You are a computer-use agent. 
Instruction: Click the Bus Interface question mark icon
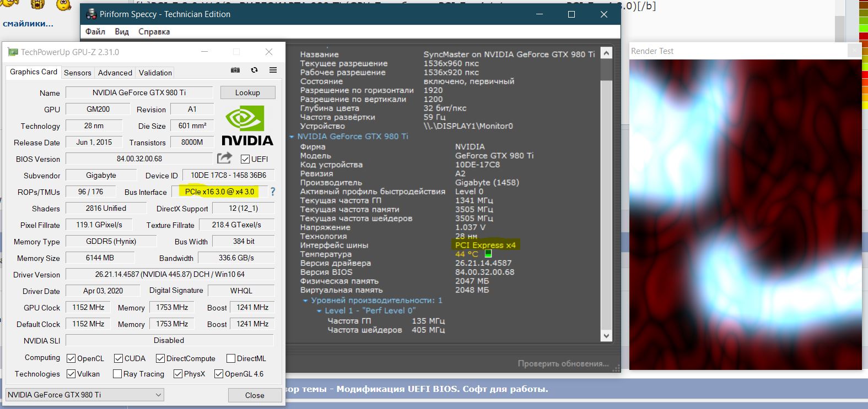pyautogui.click(x=272, y=192)
